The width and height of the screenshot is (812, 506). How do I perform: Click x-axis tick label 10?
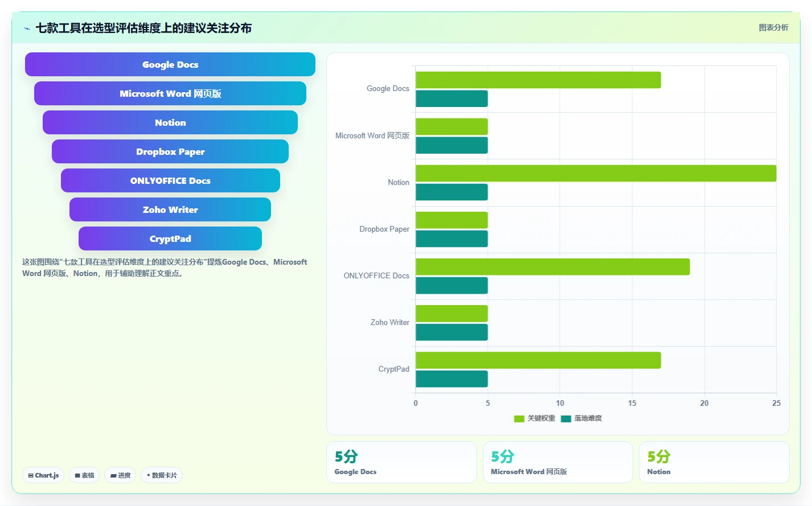click(560, 403)
